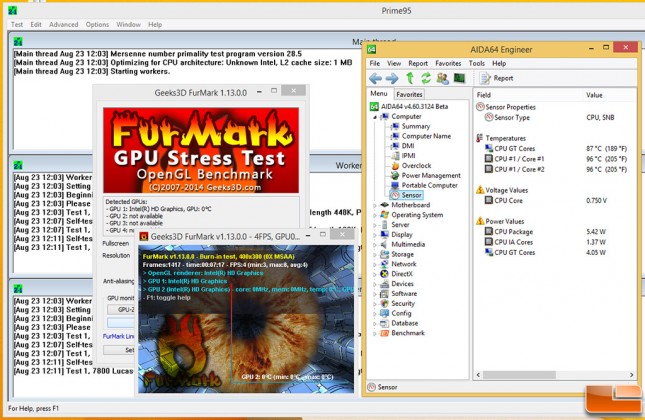The height and width of the screenshot is (420, 645).
Task: Open the Help menu in AIDA64
Action: tap(499, 63)
